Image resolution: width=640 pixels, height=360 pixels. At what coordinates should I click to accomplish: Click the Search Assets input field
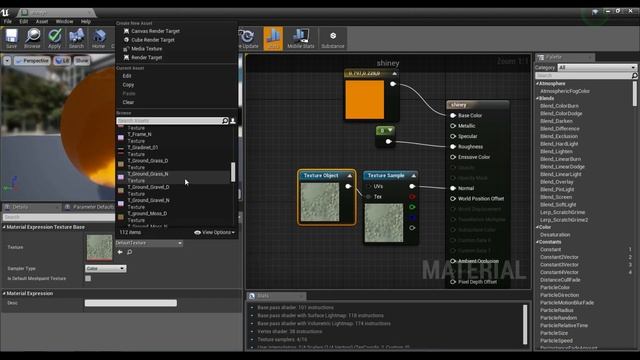pos(169,121)
